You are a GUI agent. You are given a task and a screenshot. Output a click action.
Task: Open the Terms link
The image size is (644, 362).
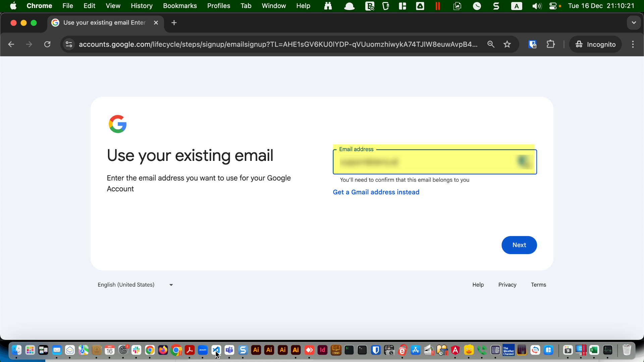[x=538, y=285]
